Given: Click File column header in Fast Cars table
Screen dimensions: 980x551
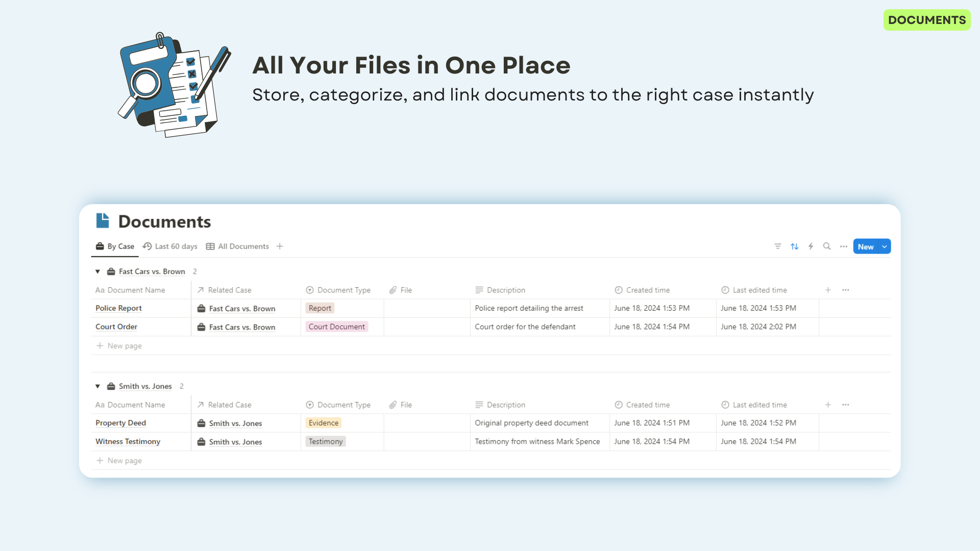Looking at the screenshot, I should (401, 290).
